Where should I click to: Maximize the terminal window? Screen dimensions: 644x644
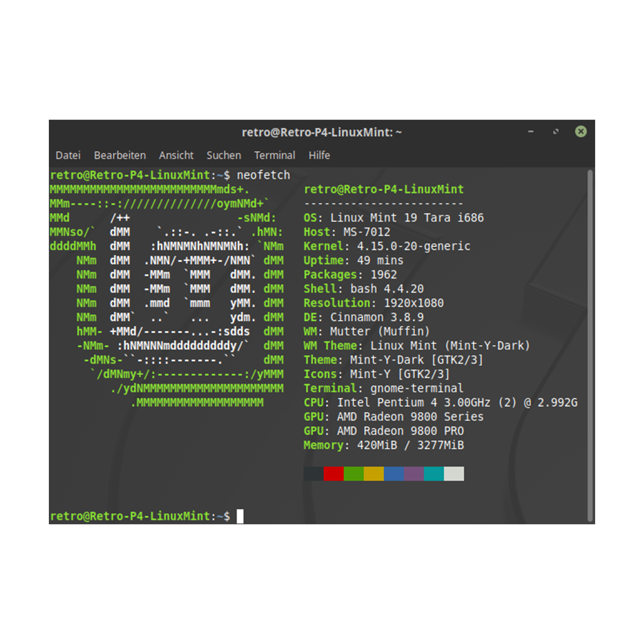tap(556, 131)
